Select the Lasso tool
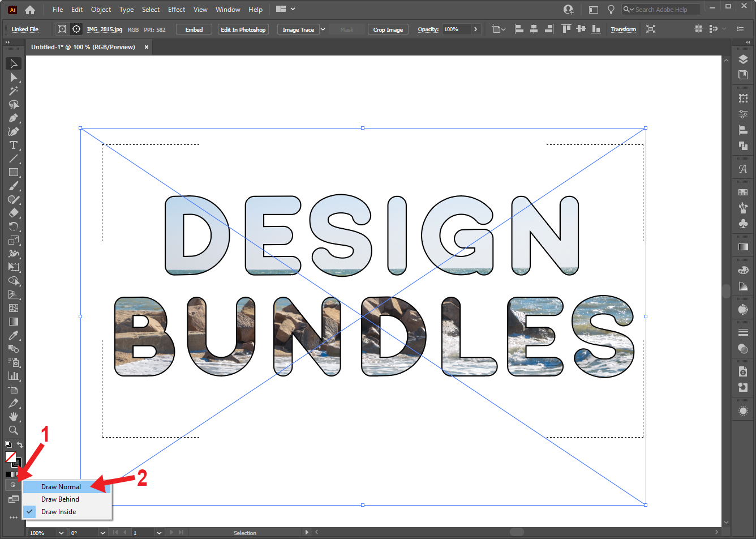Screen dimensions: 756x539 coord(14,105)
